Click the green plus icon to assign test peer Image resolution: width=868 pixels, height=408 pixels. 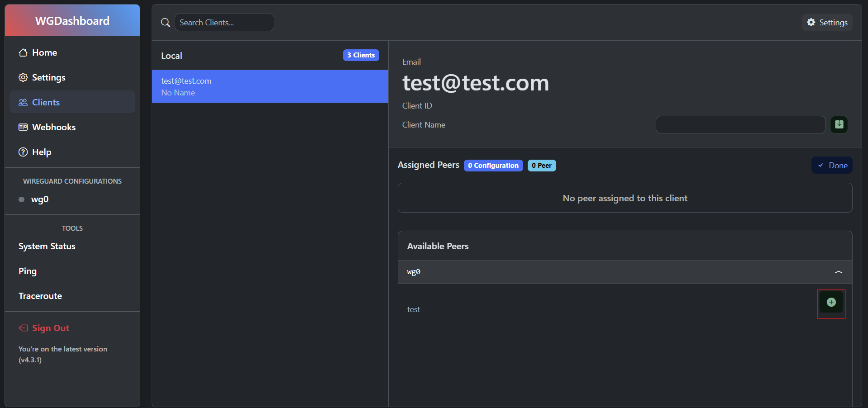tap(831, 303)
